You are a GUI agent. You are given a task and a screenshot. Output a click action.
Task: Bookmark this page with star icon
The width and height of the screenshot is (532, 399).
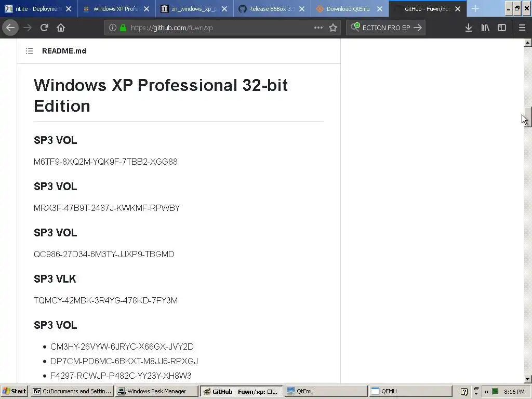pyautogui.click(x=333, y=28)
